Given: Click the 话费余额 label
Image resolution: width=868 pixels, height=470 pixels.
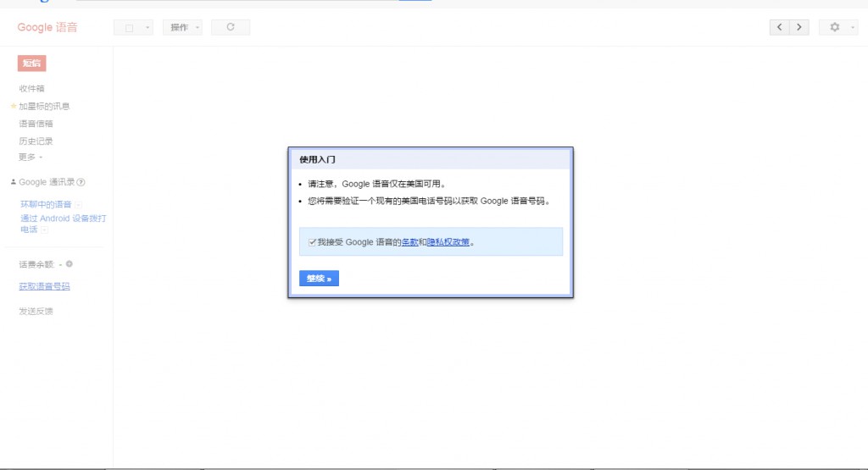Looking at the screenshot, I should [x=36, y=264].
